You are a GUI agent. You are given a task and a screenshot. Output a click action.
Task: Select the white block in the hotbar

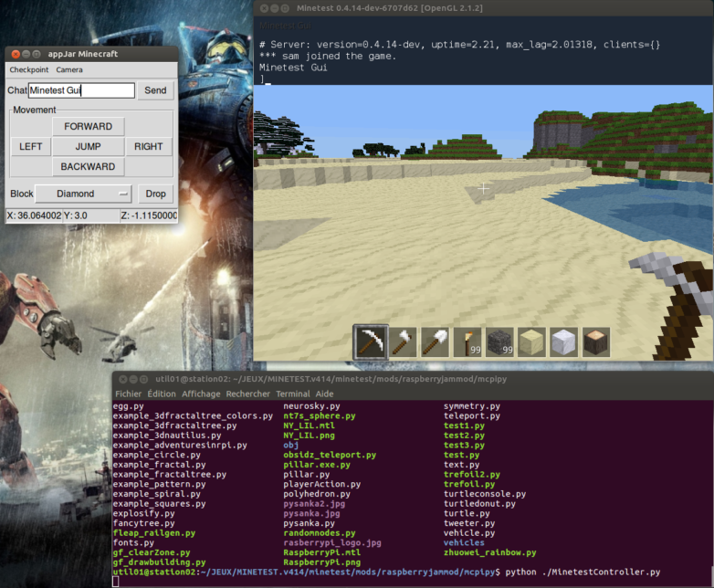point(563,341)
